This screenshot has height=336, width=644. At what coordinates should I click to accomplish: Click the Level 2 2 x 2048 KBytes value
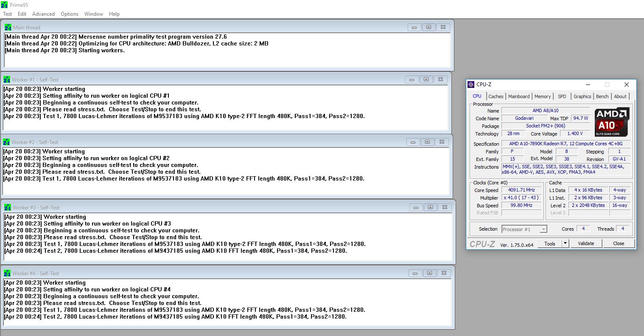tap(588, 205)
